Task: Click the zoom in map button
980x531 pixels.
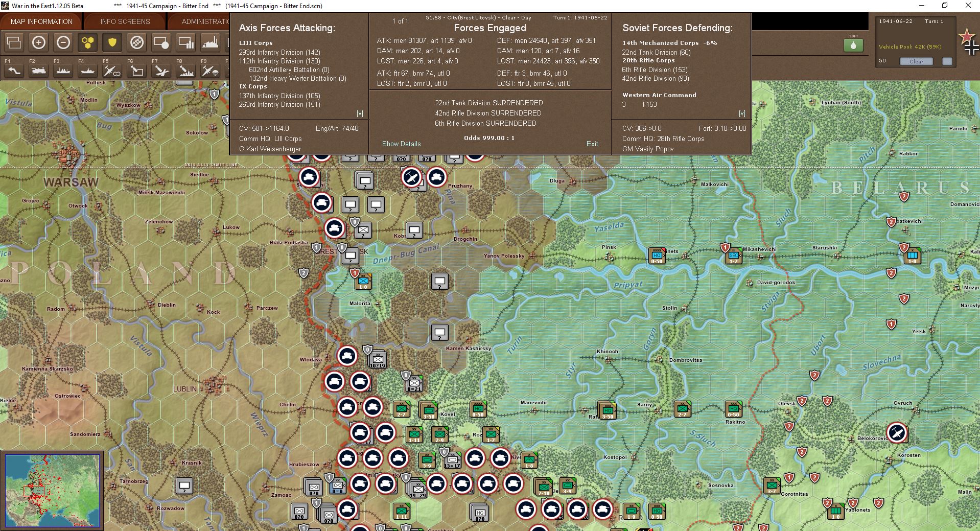Action: coord(39,42)
